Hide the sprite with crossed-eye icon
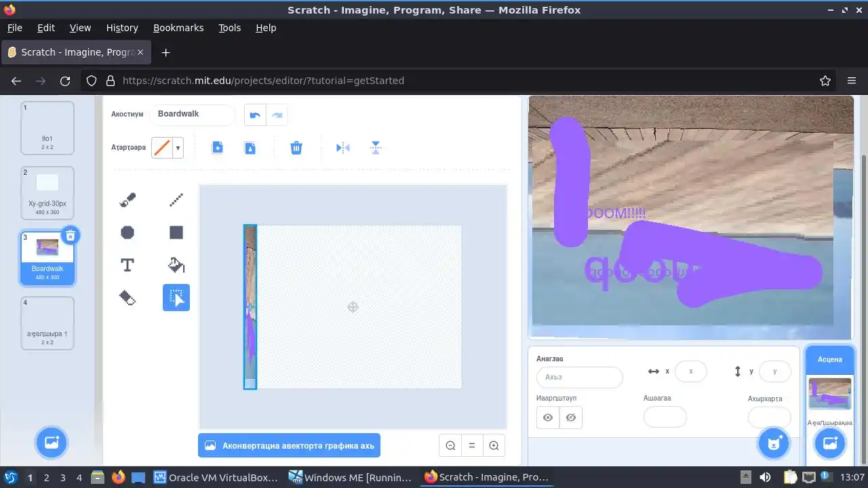 pyautogui.click(x=571, y=418)
